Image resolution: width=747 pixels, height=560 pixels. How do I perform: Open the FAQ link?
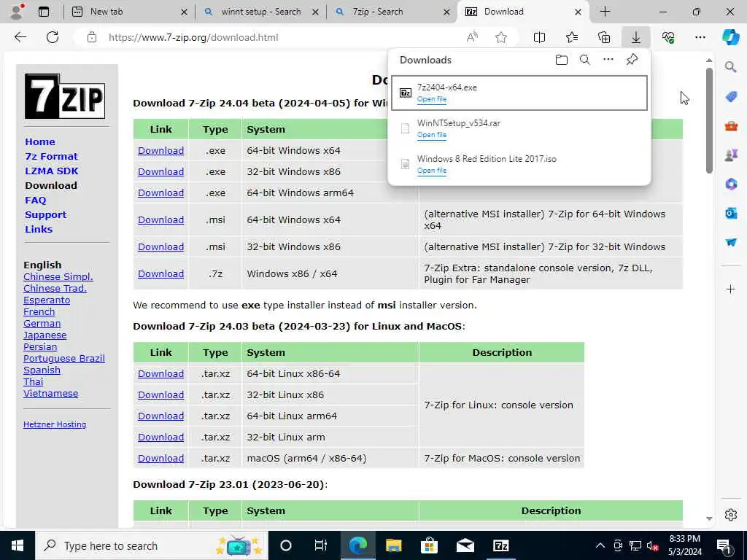tap(36, 200)
